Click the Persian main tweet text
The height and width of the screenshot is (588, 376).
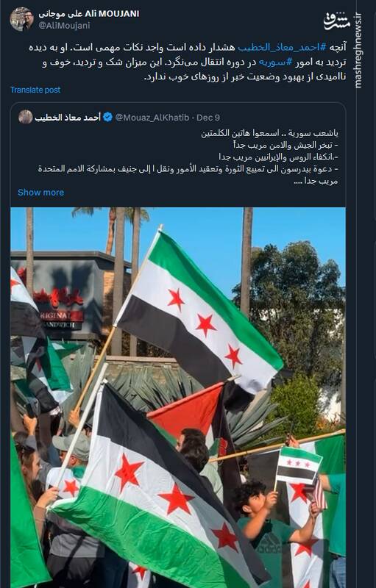click(188, 62)
